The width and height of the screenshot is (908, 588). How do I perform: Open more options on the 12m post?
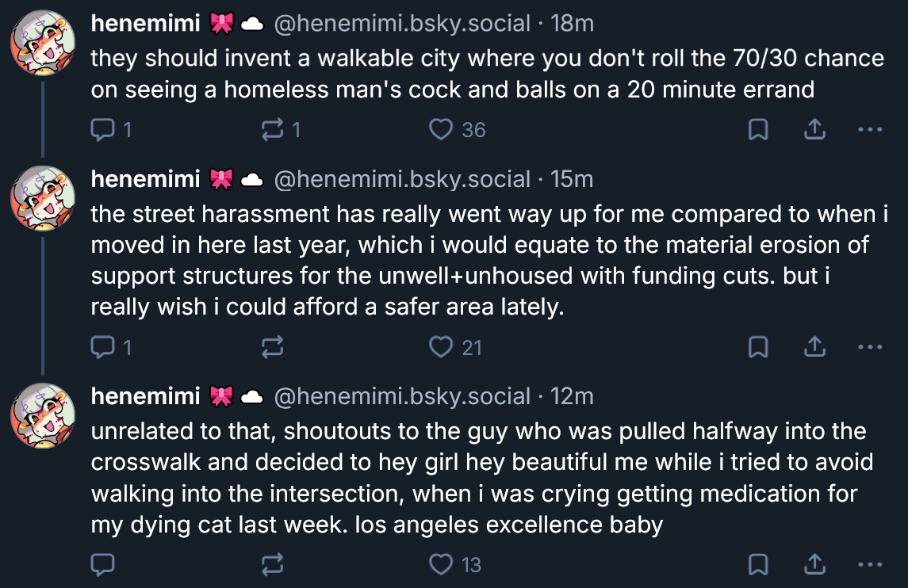coord(870,564)
